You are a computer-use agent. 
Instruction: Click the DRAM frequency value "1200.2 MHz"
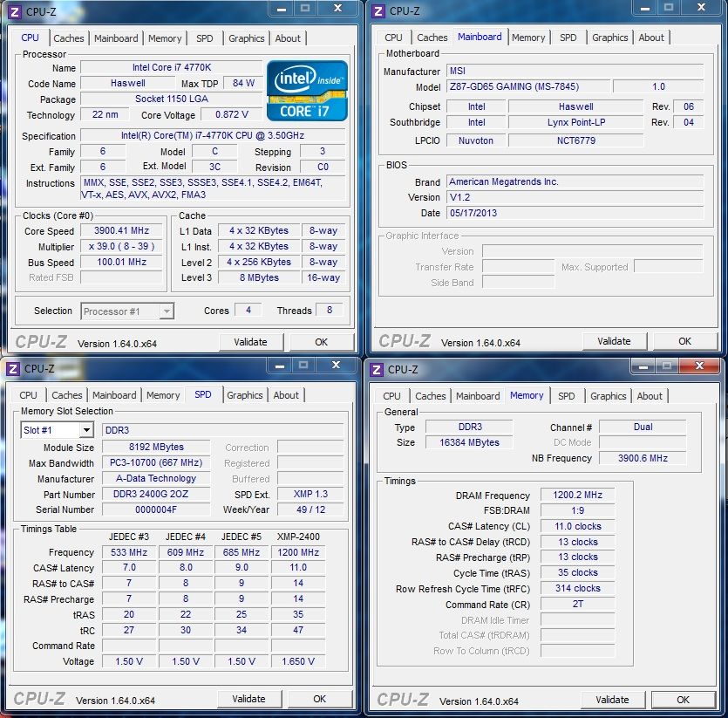tap(577, 495)
